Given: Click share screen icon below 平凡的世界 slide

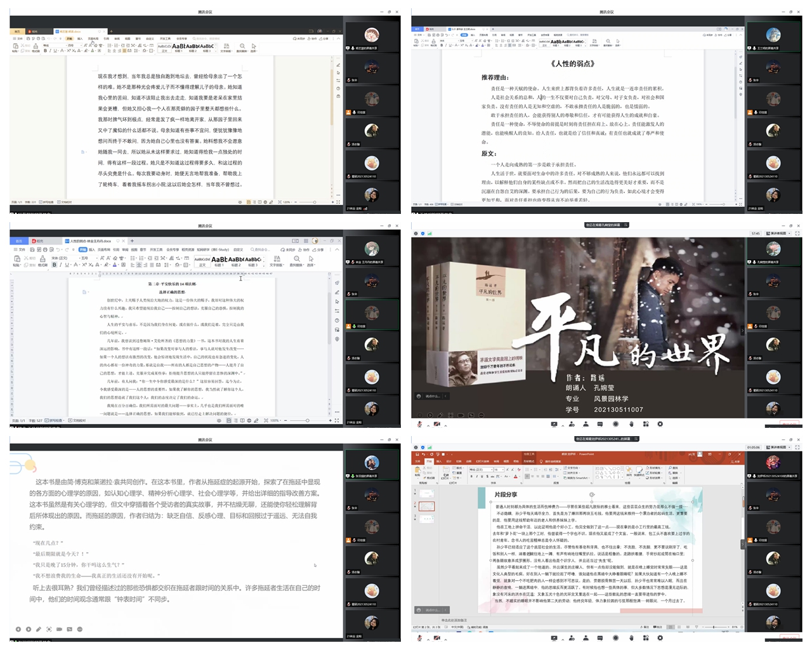Looking at the screenshot, I should click(554, 424).
